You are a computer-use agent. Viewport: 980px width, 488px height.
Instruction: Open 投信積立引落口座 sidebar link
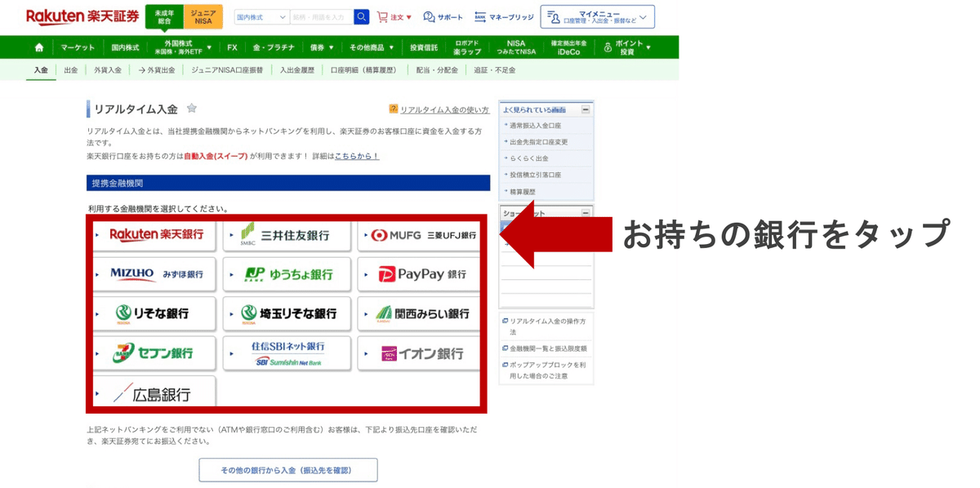click(534, 175)
